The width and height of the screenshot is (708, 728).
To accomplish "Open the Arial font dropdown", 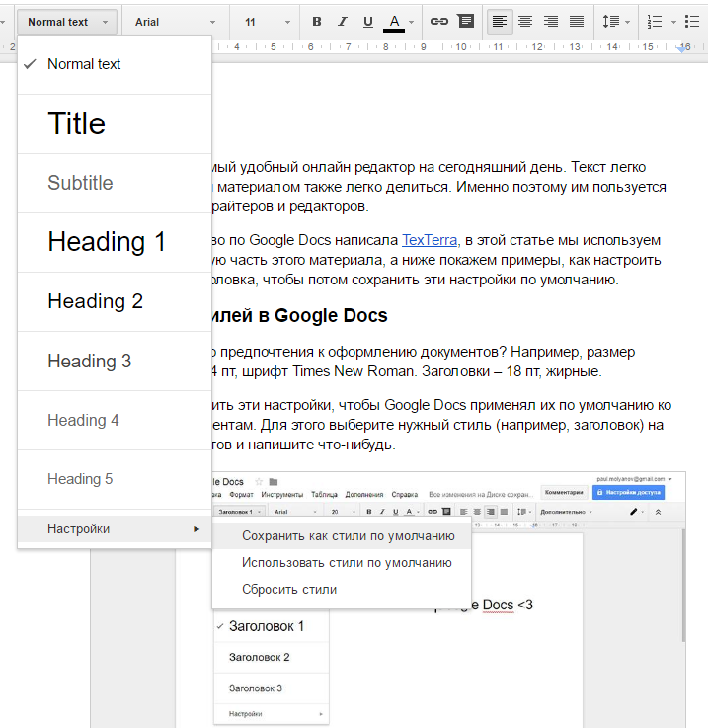I will 174,22.
